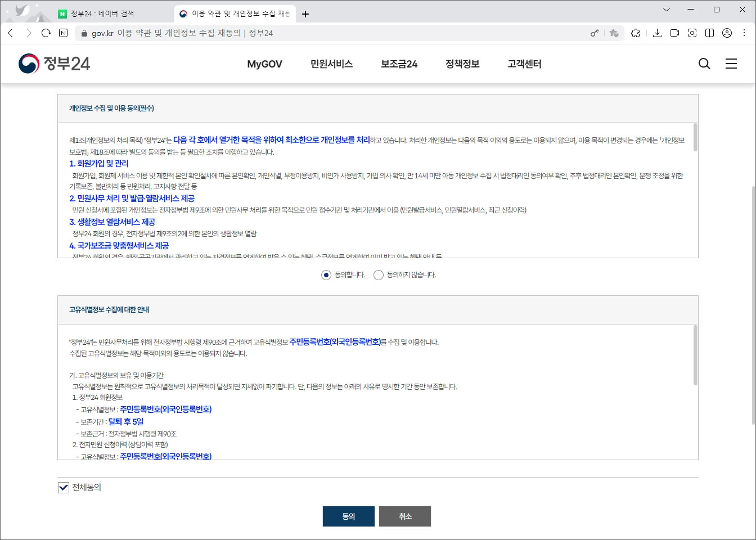Select the 동의하지 않습니다 radio button

pos(378,275)
